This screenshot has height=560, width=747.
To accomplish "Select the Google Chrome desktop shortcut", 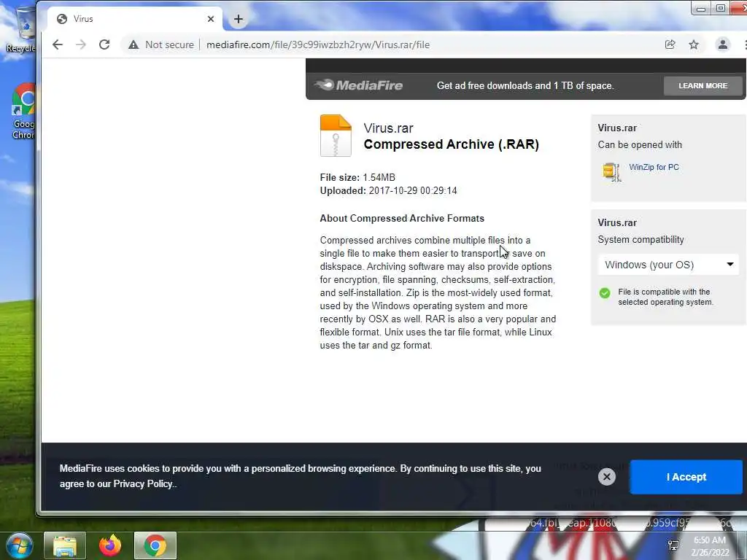I will click(x=23, y=112).
